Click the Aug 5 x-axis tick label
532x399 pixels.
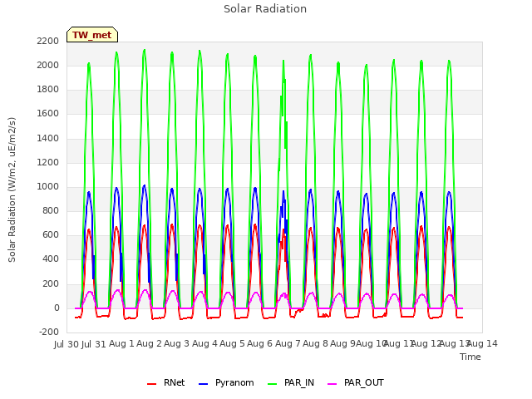pos(233,344)
